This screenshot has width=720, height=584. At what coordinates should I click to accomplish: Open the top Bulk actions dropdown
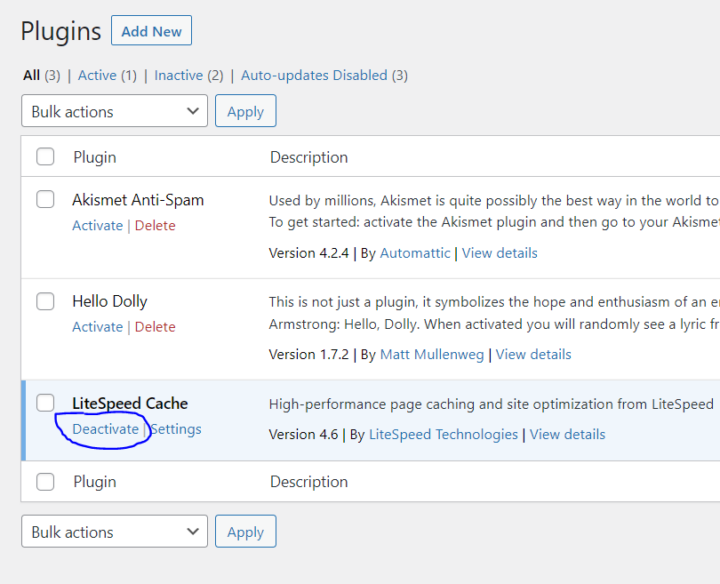[114, 112]
